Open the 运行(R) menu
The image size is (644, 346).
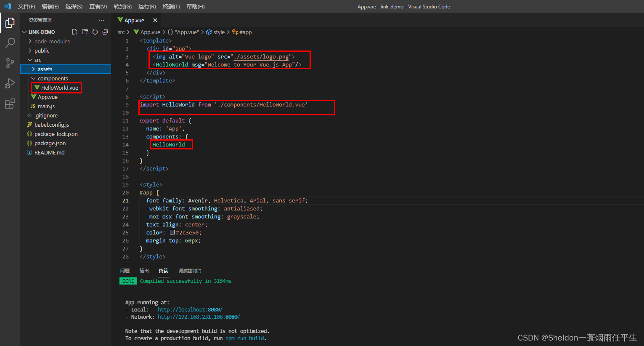[147, 6]
